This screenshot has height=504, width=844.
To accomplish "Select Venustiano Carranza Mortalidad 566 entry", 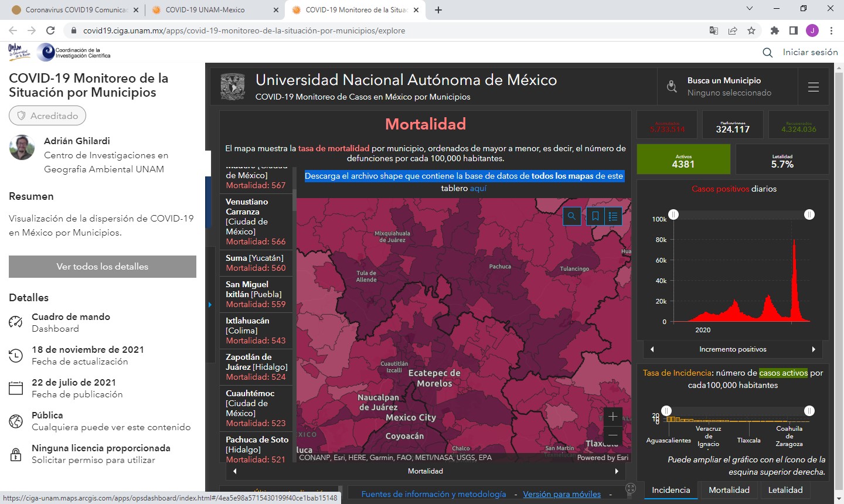I will pos(256,222).
